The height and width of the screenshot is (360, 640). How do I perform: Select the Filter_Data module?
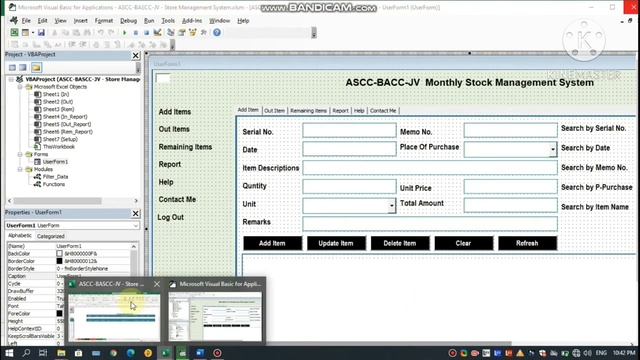[55, 177]
